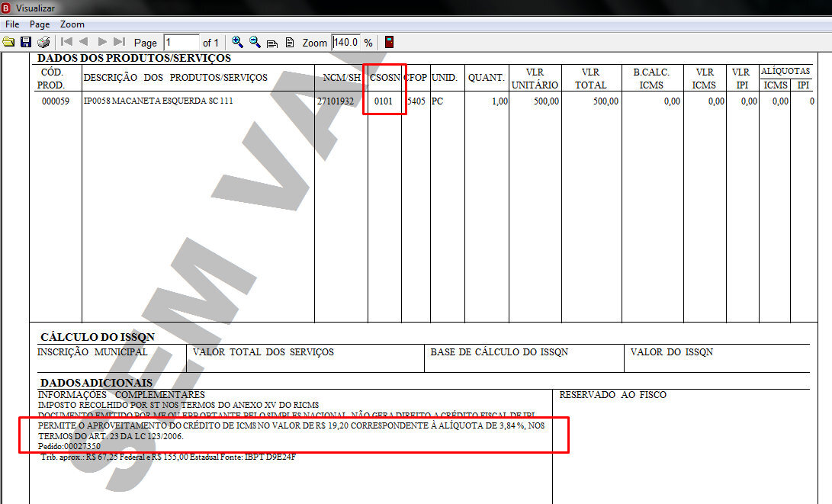Click the INSCRIÇÃO MUNICIPAL label

click(92, 352)
